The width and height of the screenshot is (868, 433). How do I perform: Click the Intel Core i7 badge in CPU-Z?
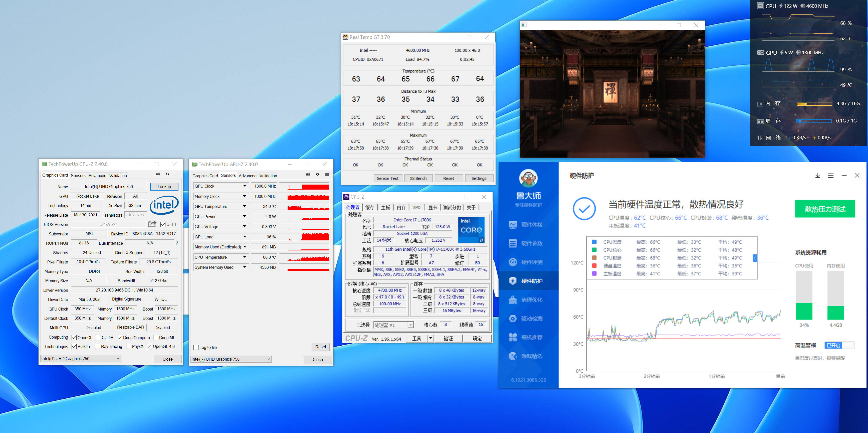pyautogui.click(x=471, y=230)
